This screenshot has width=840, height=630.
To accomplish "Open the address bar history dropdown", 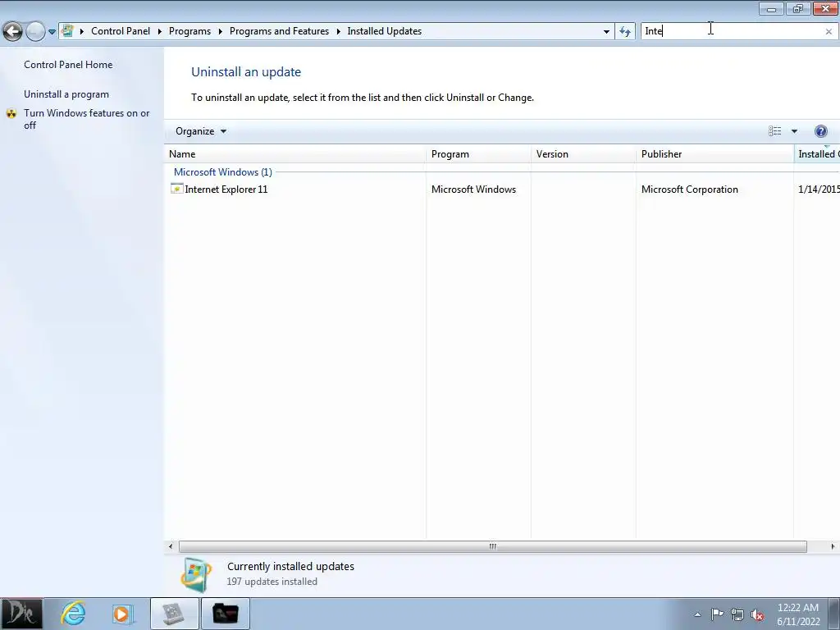I will point(606,32).
